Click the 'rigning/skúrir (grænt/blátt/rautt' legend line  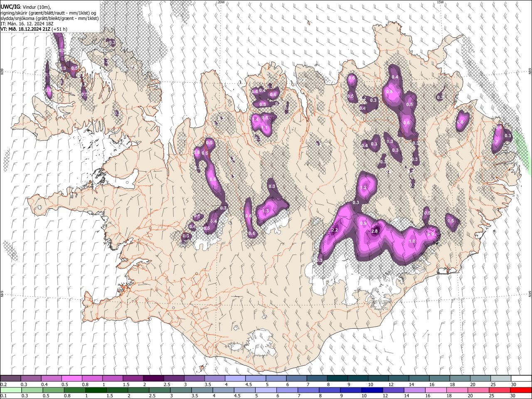[48, 13]
